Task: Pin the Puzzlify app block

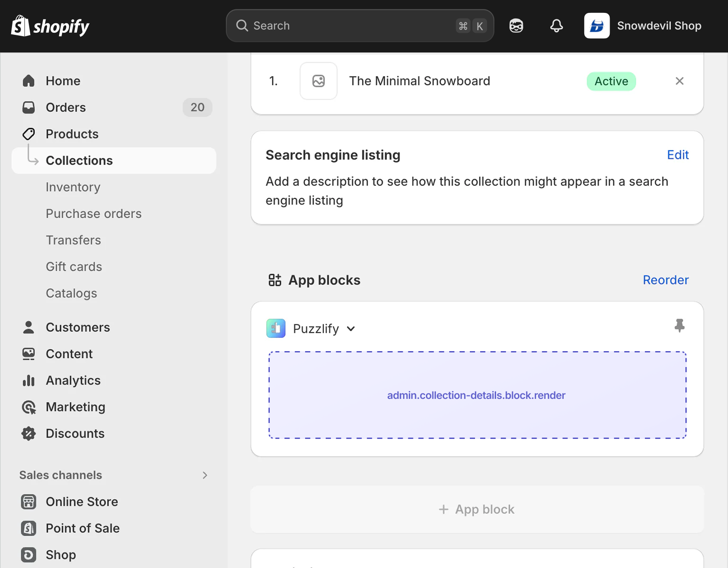Action: 679,326
